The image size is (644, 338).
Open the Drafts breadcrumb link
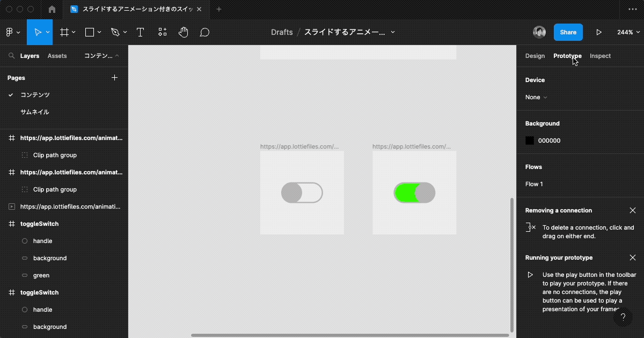[282, 32]
